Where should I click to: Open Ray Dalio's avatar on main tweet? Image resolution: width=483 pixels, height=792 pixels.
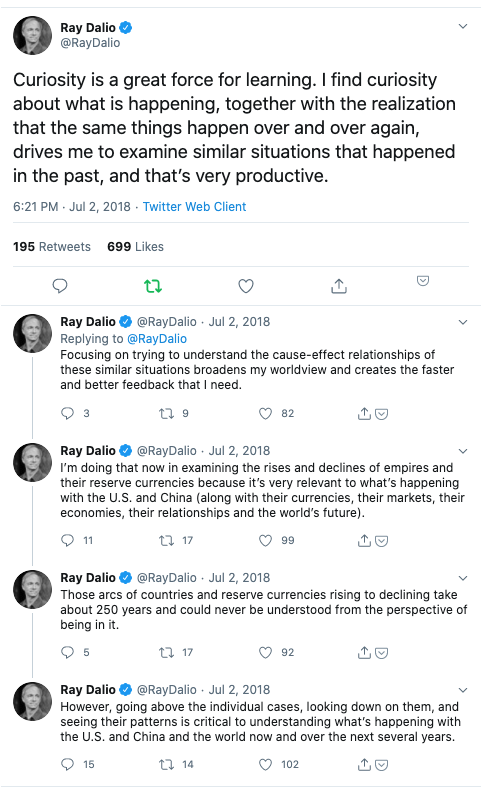click(x=32, y=35)
